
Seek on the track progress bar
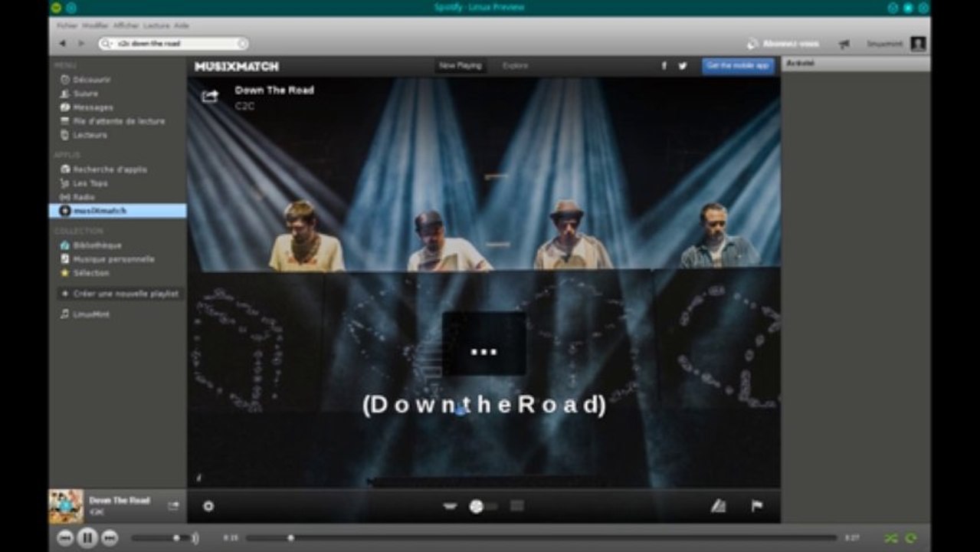coord(541,538)
